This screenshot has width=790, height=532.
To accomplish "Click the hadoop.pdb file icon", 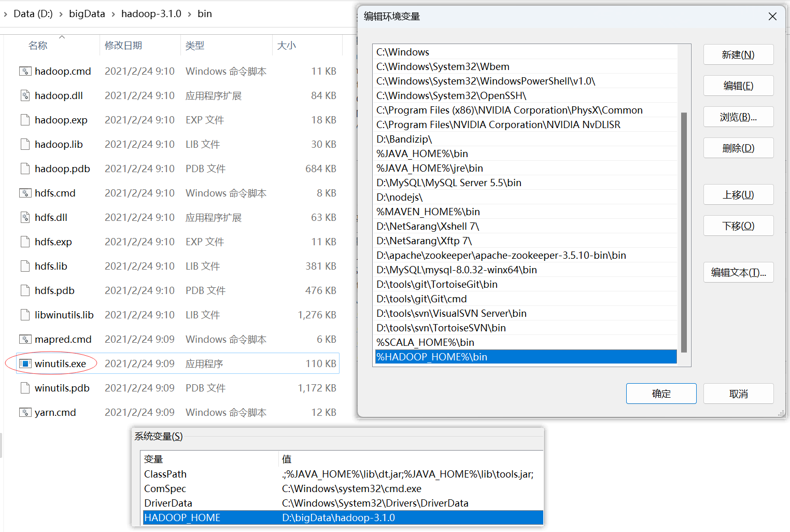I will [x=25, y=169].
